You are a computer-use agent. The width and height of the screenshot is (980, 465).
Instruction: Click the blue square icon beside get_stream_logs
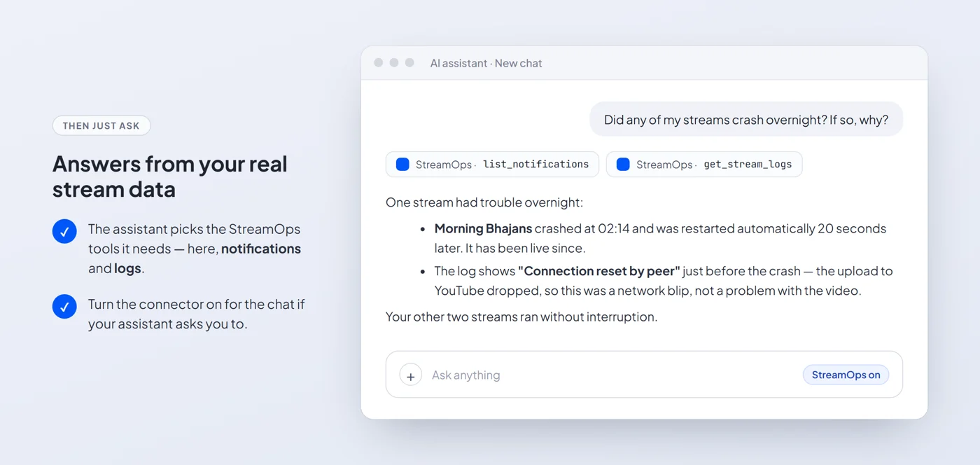click(623, 165)
